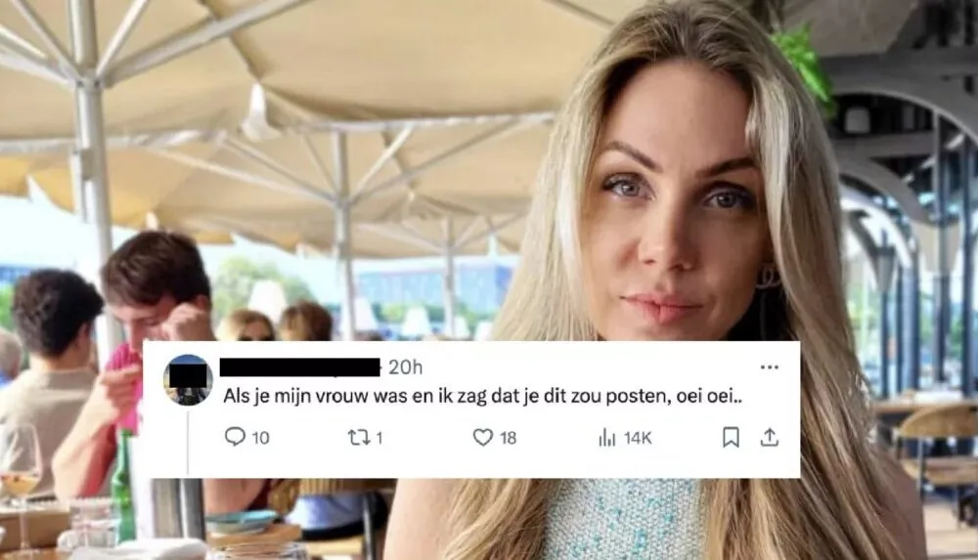Click the vertical thread line below the avatar

tap(188, 442)
